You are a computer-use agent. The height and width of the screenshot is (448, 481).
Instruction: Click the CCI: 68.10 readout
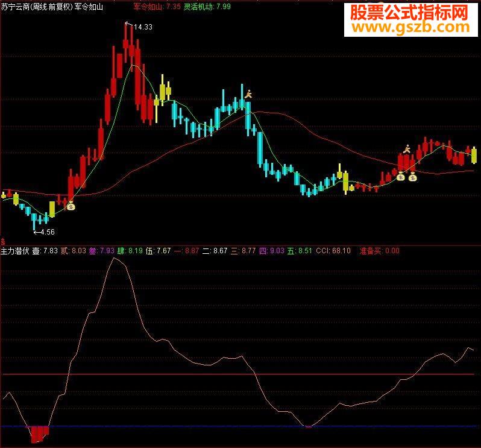coord(333,251)
